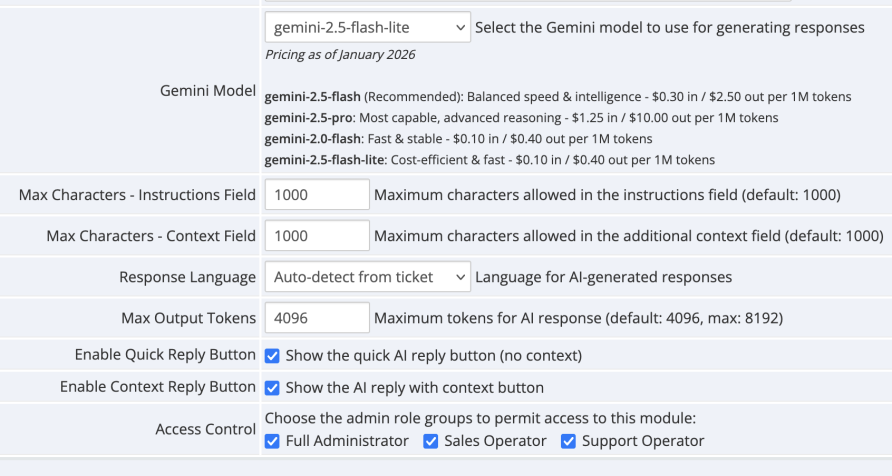Uncheck the Enable Quick Reply Button checkbox
Image resolution: width=892 pixels, height=476 pixels.
click(x=272, y=356)
